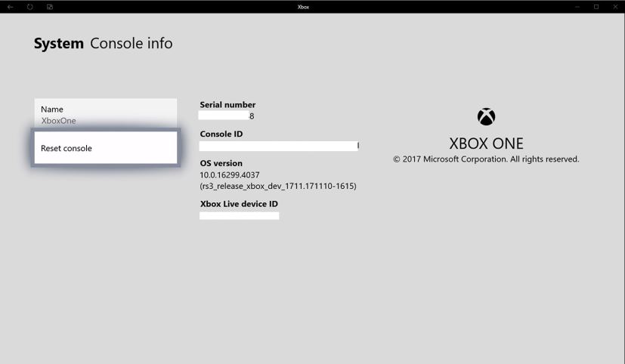Click the Xbox window title
The image size is (625, 364).
click(303, 7)
